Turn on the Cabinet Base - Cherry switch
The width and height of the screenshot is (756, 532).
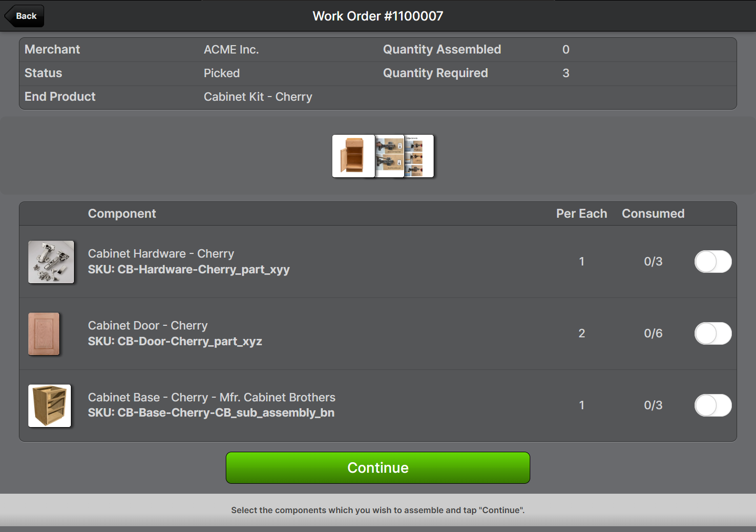pos(713,405)
